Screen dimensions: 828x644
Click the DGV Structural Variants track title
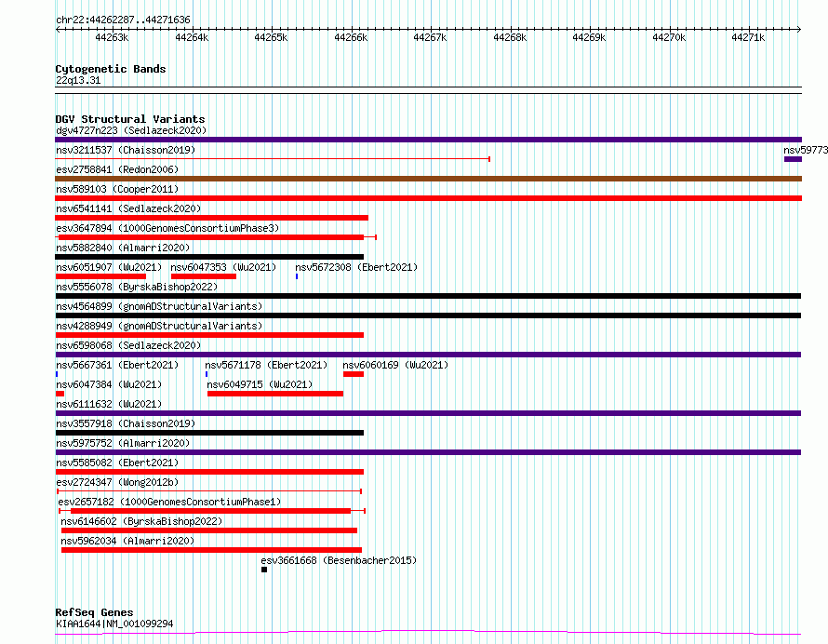click(x=130, y=119)
